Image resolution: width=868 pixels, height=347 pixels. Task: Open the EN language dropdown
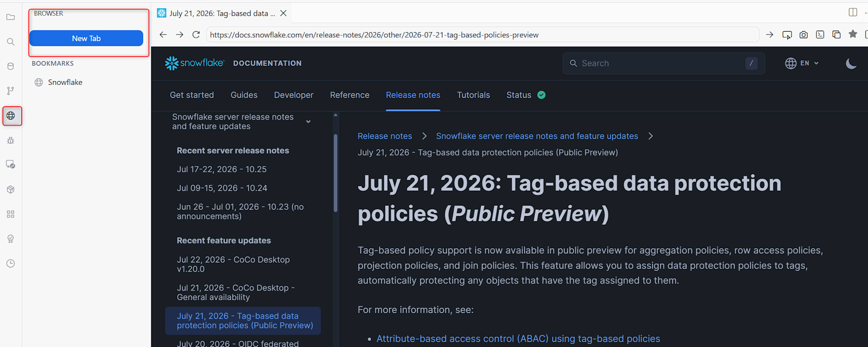(802, 63)
